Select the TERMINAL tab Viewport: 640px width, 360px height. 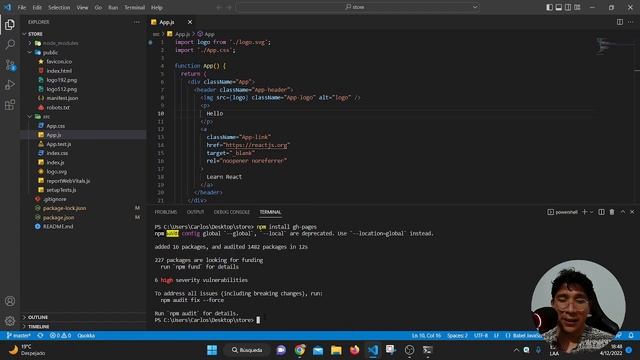[x=270, y=212]
